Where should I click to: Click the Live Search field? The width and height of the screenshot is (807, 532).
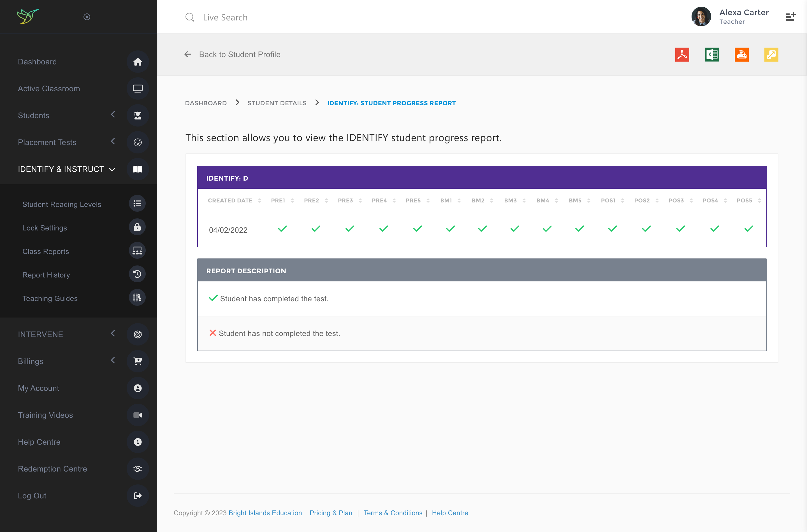coord(225,17)
